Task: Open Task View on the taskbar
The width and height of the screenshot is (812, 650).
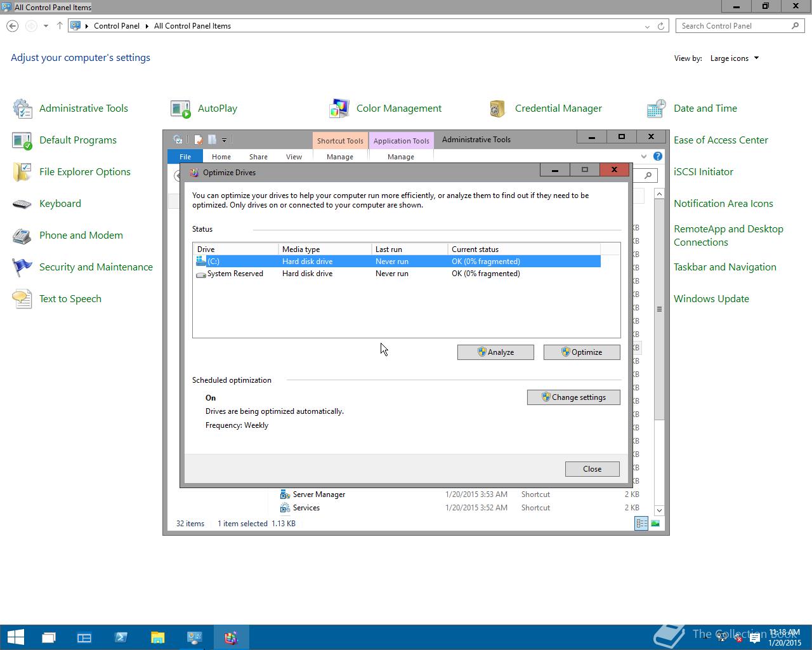Action: [x=48, y=637]
